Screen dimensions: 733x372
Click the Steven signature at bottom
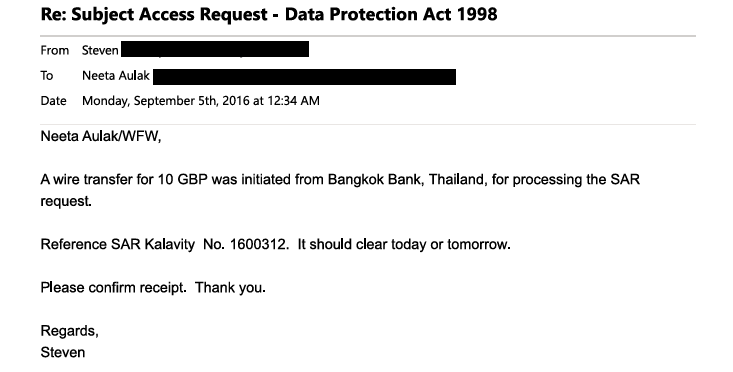pos(63,352)
